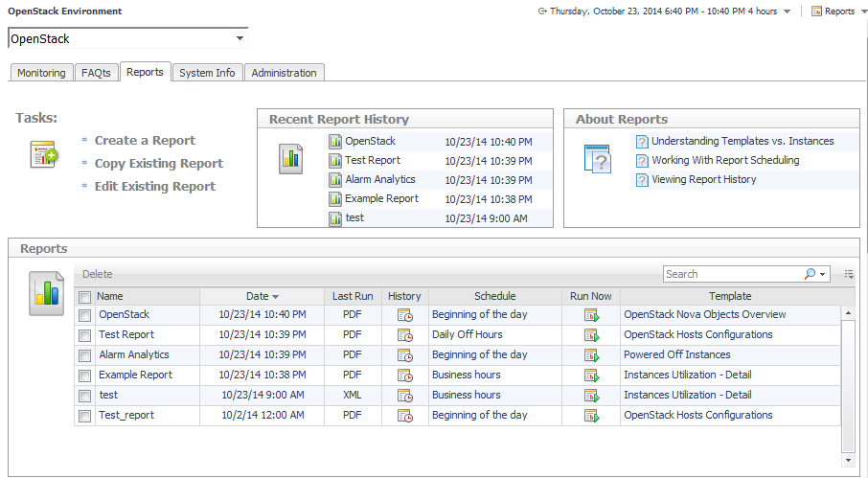Tick the checkbox for Alarm Analytics
868x478 pixels.
pos(85,355)
